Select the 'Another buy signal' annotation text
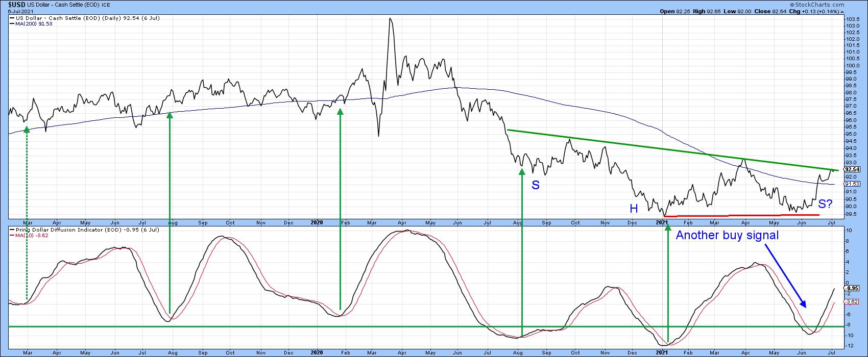The height and width of the screenshot is (357, 868). (x=728, y=235)
